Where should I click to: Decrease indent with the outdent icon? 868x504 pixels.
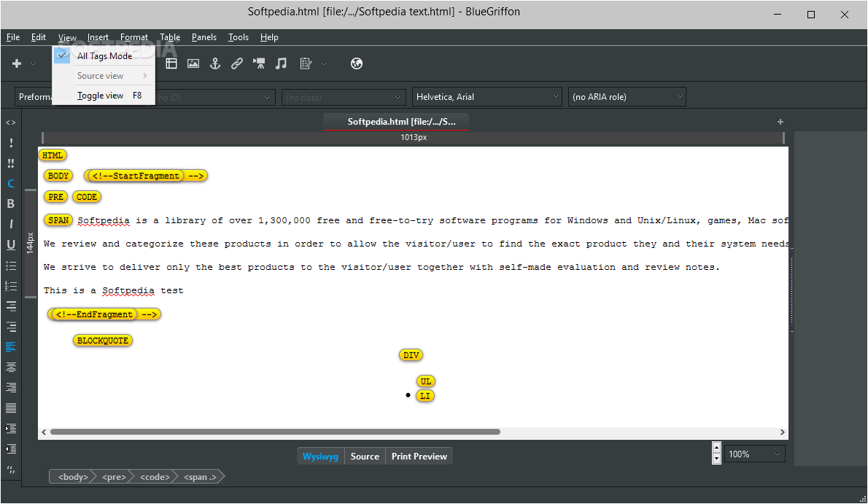[x=10, y=449]
